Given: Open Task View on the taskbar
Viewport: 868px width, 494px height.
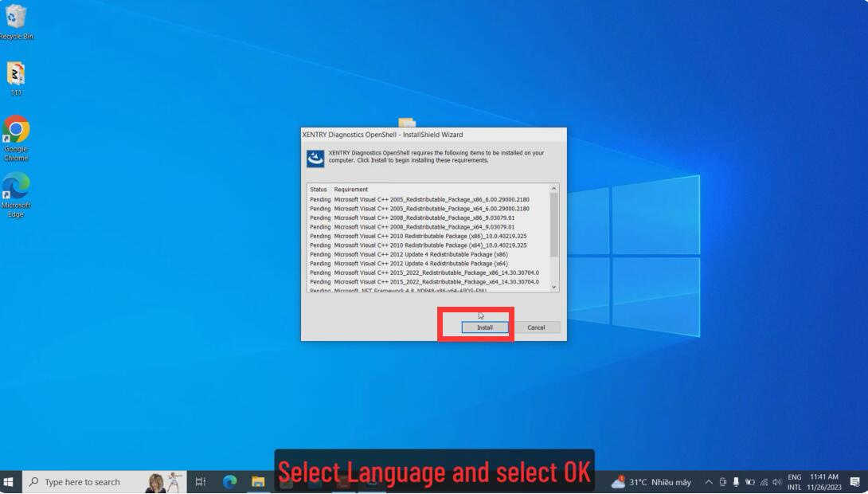Looking at the screenshot, I should (201, 482).
